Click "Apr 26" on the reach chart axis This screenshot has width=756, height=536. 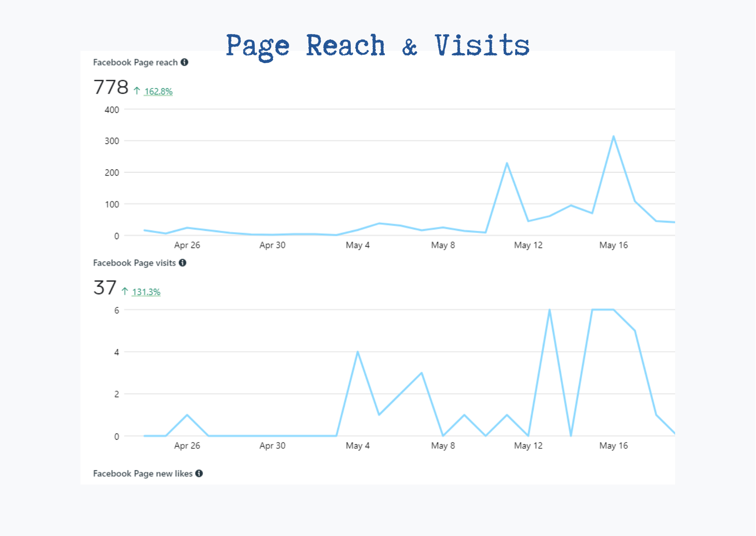(x=187, y=245)
